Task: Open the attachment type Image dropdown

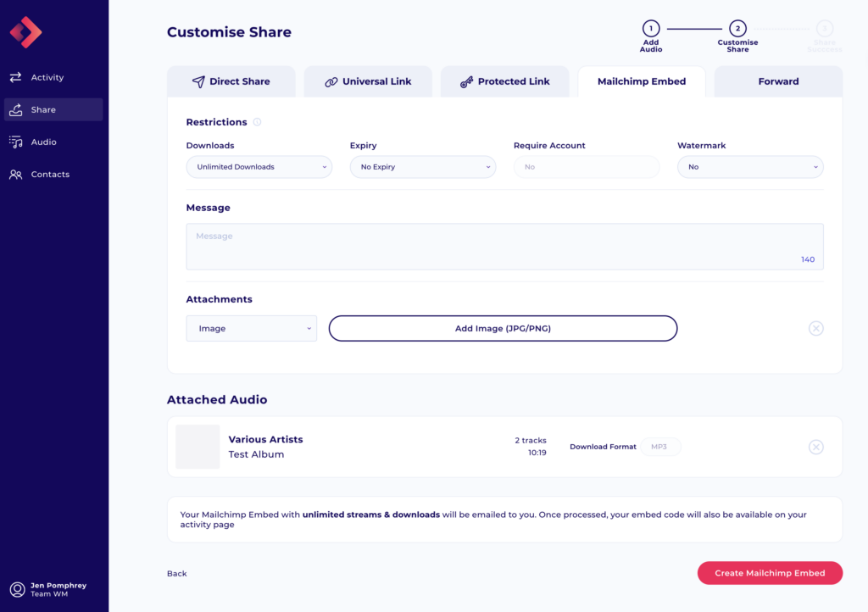Action: click(x=251, y=328)
